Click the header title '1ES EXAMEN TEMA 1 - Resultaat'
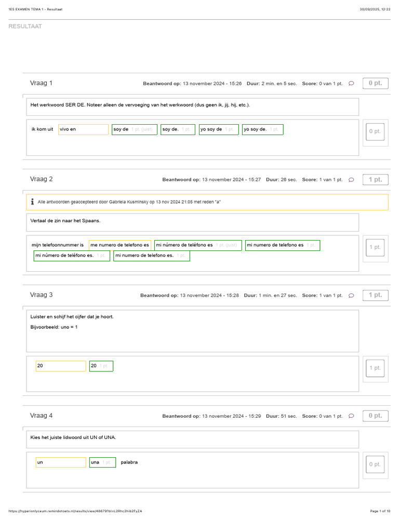Viewport: 399px width, 532px height. pos(35,9)
